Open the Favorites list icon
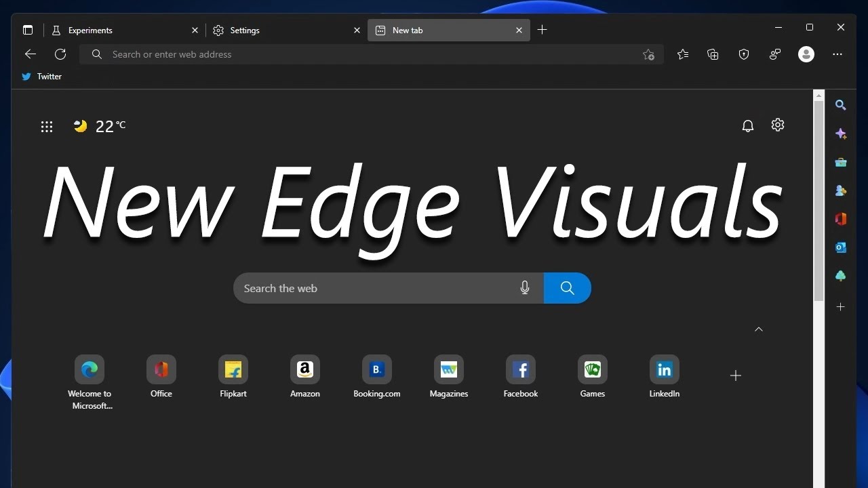The image size is (868, 488). click(683, 54)
